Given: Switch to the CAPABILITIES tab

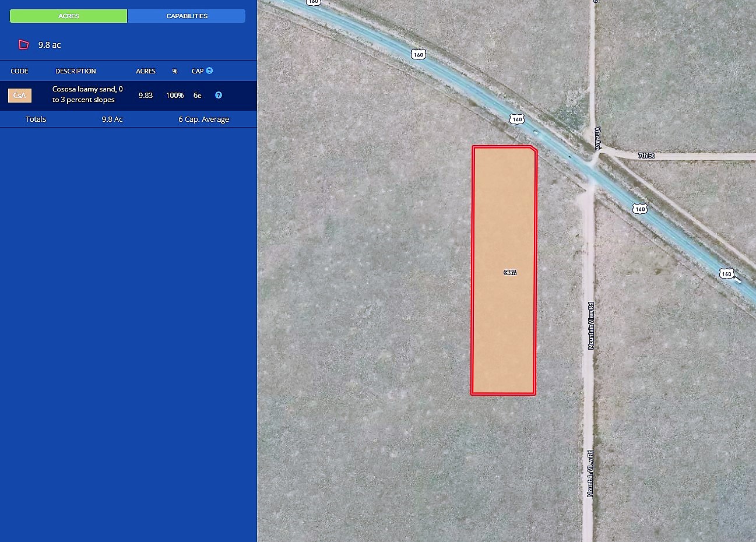Looking at the screenshot, I should [x=187, y=16].
